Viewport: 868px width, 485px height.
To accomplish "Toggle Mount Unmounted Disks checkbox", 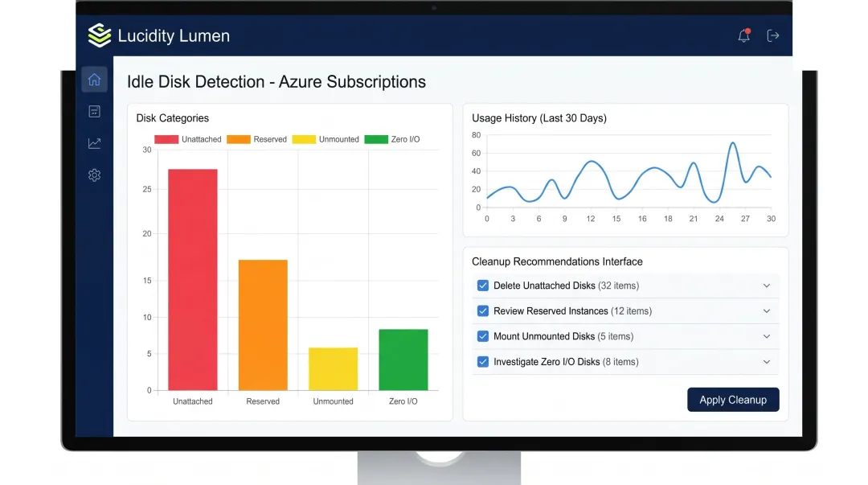I will click(x=483, y=336).
